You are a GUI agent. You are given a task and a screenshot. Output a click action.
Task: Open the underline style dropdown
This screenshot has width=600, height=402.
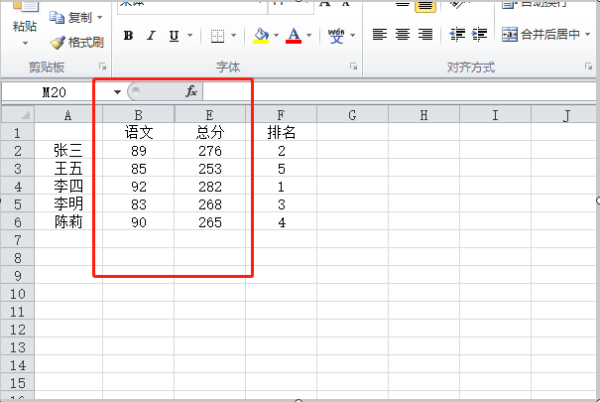coord(190,36)
